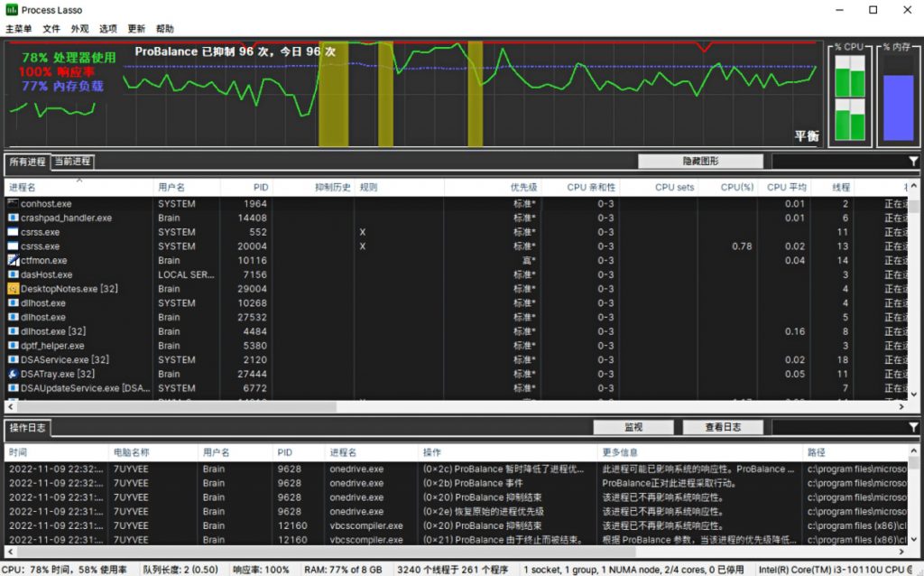
Task: Sort processes by PID column header
Action: pyautogui.click(x=246, y=188)
